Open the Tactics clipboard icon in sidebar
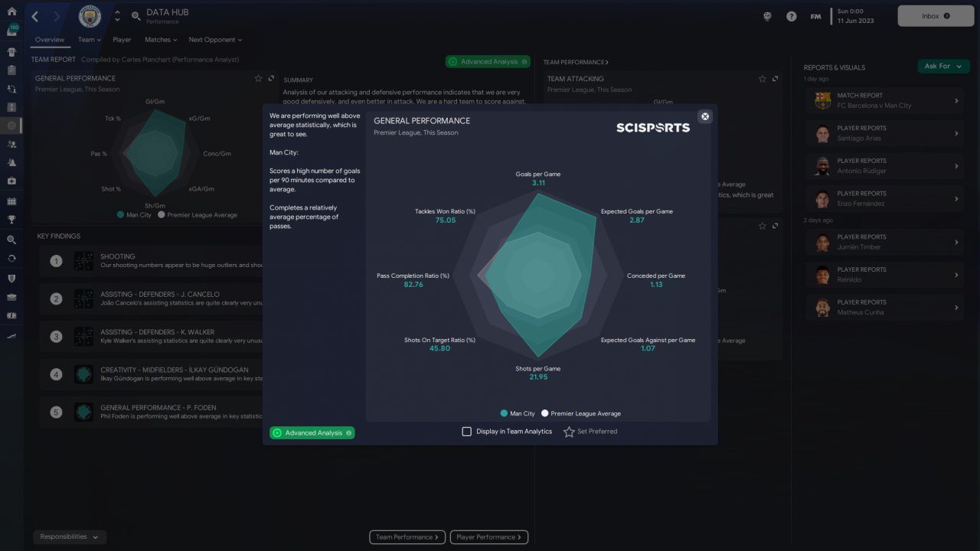Viewport: 980px width, 551px height. [11, 70]
